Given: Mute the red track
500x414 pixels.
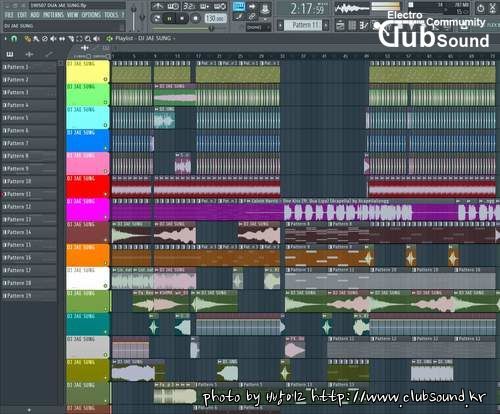Looking at the screenshot, I should tap(106, 194).
